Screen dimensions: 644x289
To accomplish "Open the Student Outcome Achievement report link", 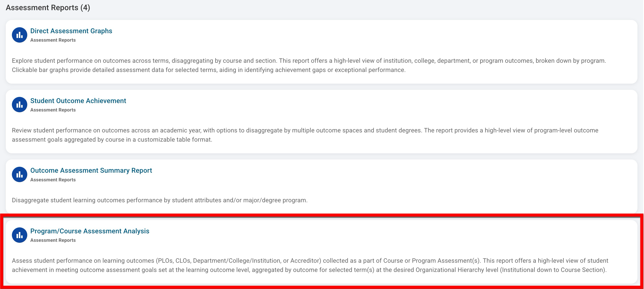I will 78,101.
